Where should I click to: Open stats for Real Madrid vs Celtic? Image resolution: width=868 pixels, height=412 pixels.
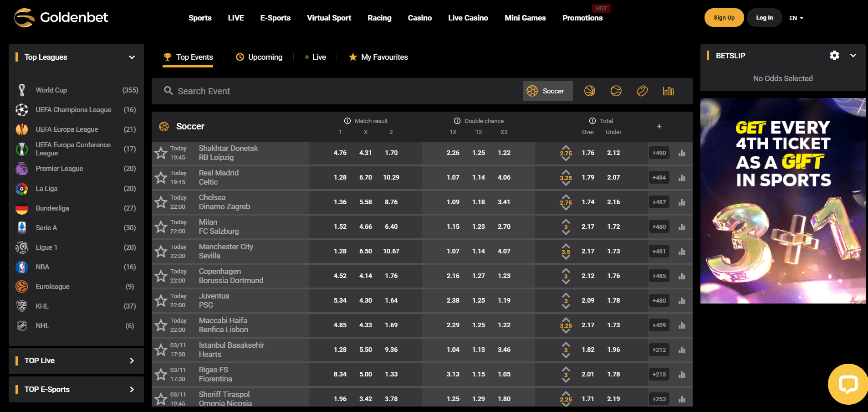(682, 178)
